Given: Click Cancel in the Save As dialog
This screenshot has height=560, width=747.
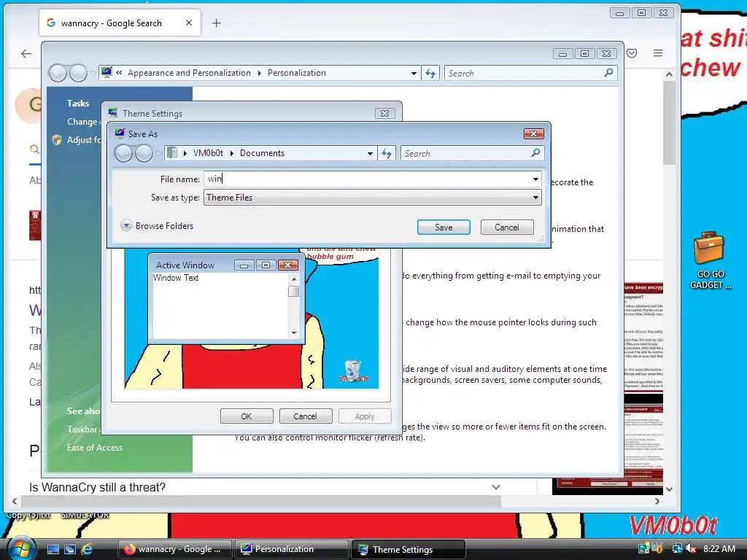Looking at the screenshot, I should [507, 227].
